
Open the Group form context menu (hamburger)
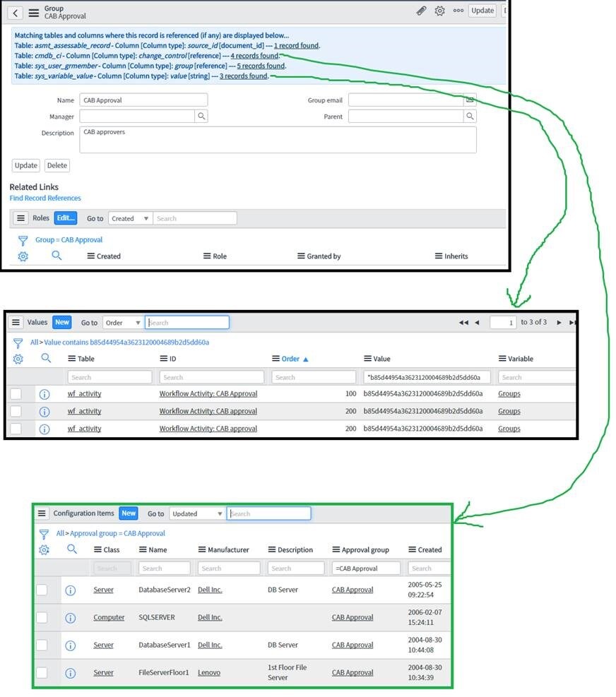point(34,13)
